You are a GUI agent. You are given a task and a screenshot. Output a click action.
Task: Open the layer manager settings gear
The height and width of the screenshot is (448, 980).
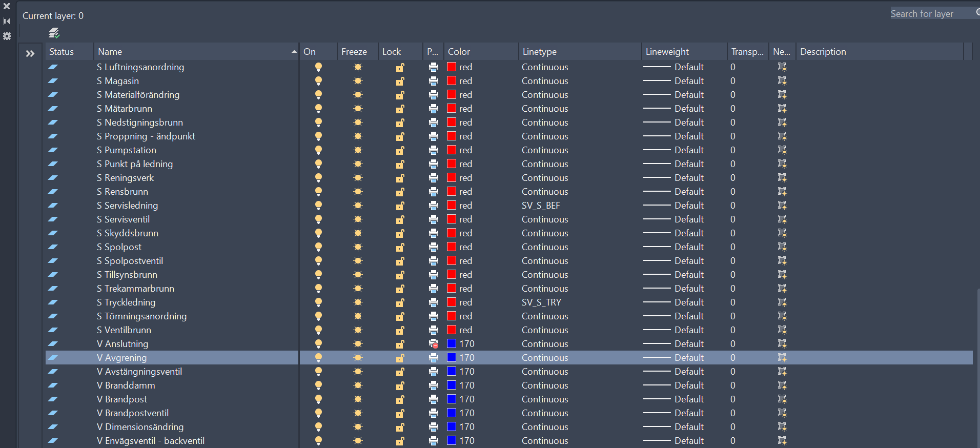pyautogui.click(x=7, y=36)
